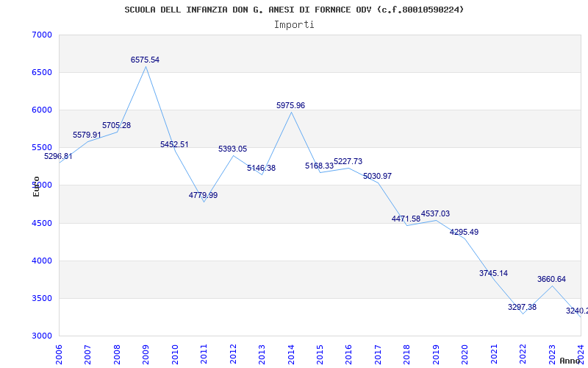Click the 4295.49 value label
Screen dimensions: 588x368
[x=465, y=232]
